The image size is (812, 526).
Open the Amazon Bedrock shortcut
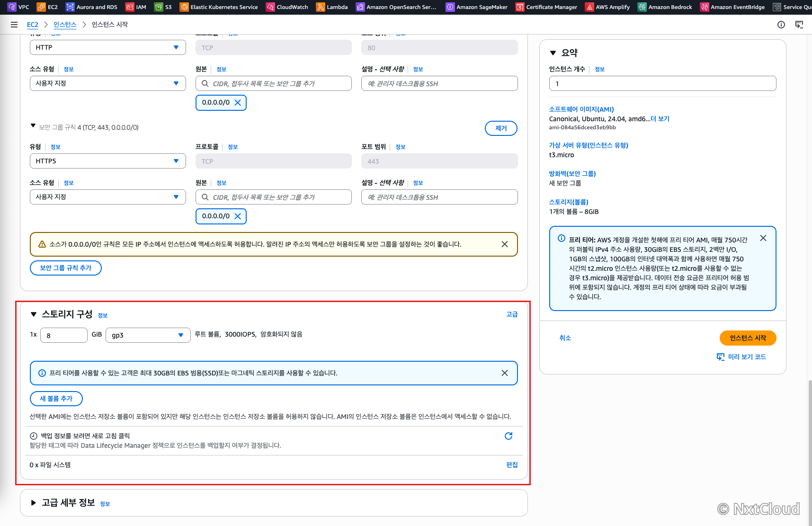point(665,7)
